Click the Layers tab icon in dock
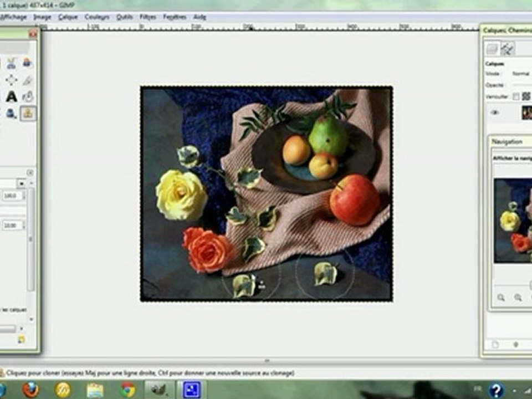The width and height of the screenshot is (532, 399). (492, 49)
